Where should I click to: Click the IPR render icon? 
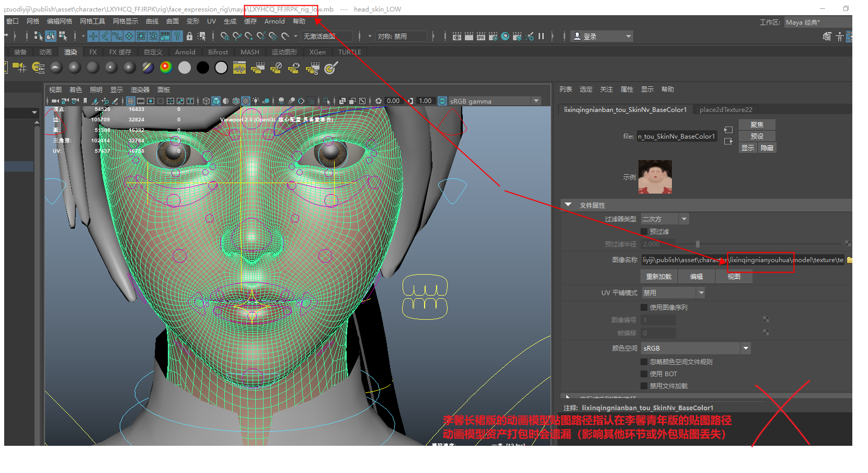pyautogui.click(x=481, y=36)
